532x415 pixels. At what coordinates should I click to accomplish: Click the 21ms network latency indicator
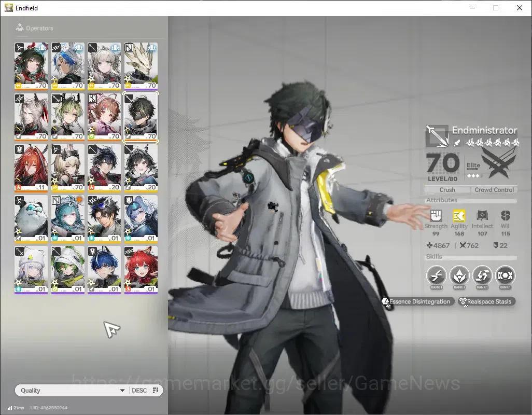point(16,408)
